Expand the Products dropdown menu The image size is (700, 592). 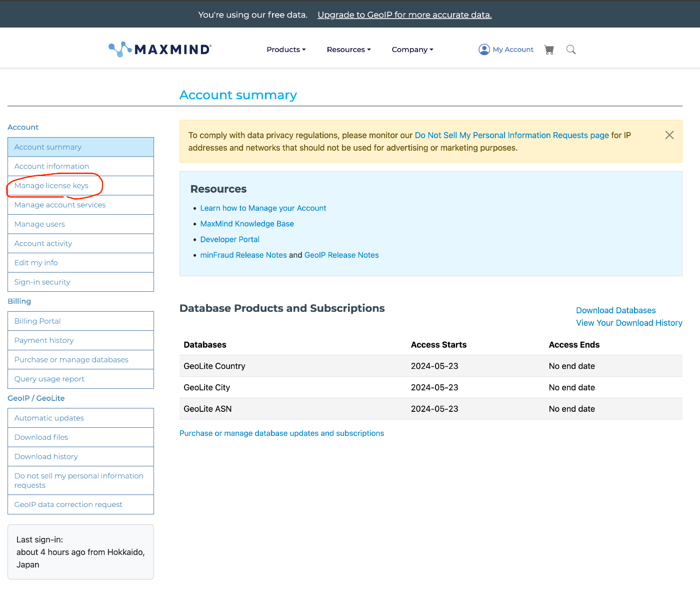(x=286, y=50)
